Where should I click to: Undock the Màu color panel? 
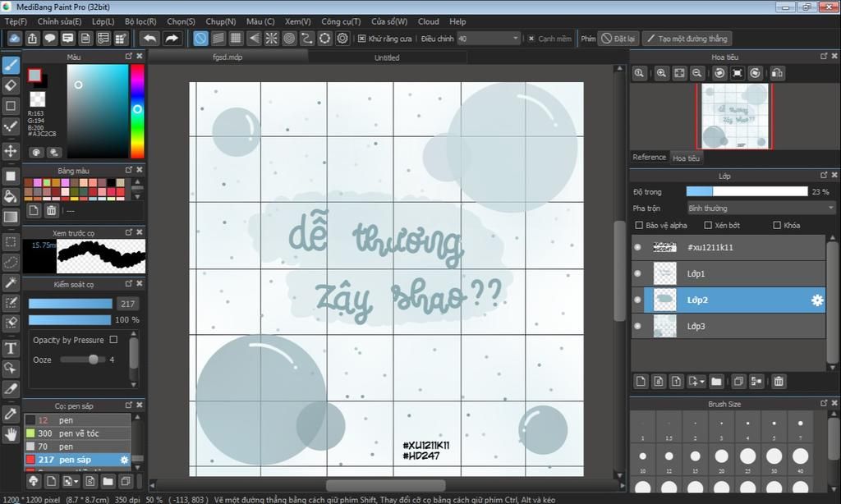point(129,56)
